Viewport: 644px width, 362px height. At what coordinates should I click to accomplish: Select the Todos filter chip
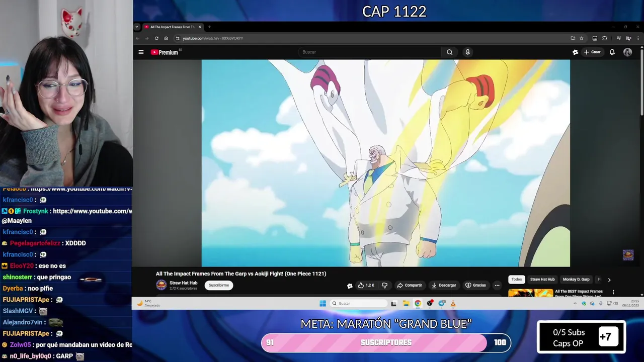[517, 280]
